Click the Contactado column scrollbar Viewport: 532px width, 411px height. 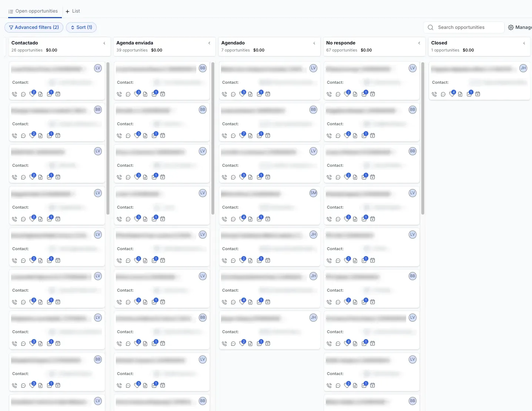[x=108, y=138]
